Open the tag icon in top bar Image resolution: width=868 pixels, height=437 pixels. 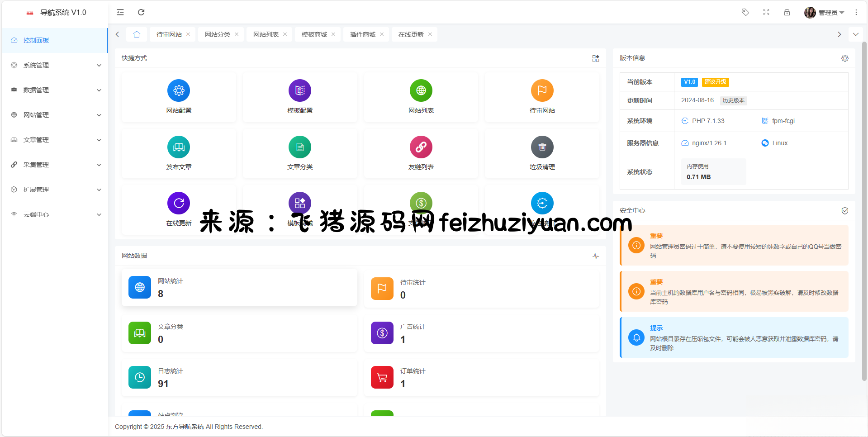pos(745,12)
